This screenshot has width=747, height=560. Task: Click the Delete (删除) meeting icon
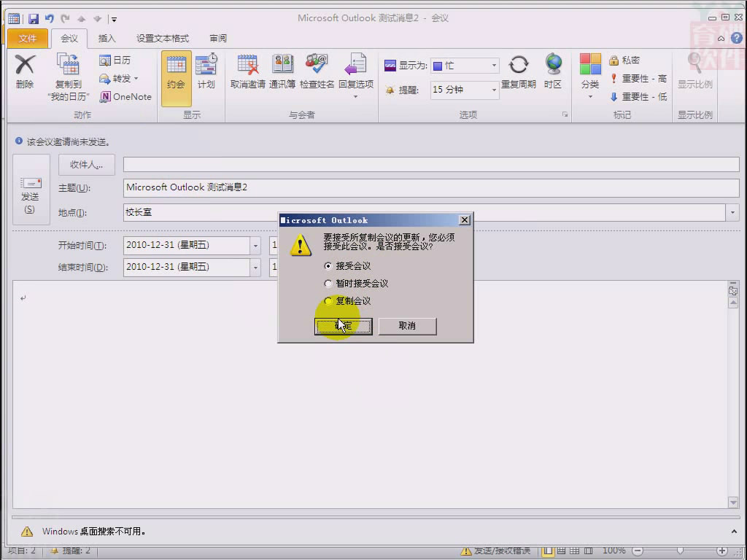tap(25, 71)
